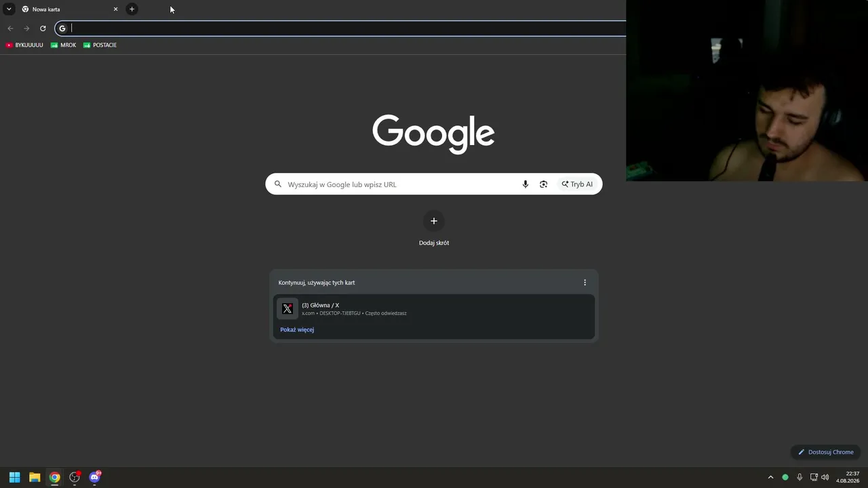Screen dimensions: 868x488
Task: Click the microphone tray icon
Action: click(x=800, y=477)
